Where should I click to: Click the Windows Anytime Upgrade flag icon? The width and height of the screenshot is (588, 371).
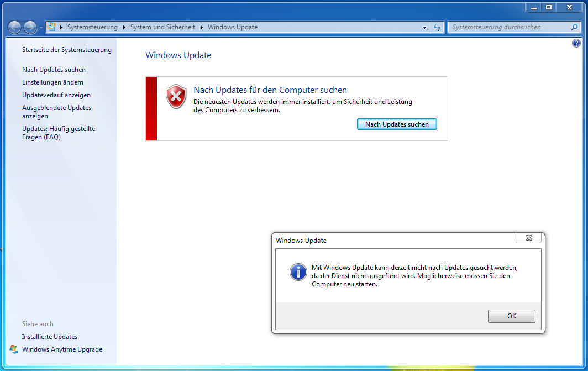pyautogui.click(x=14, y=349)
